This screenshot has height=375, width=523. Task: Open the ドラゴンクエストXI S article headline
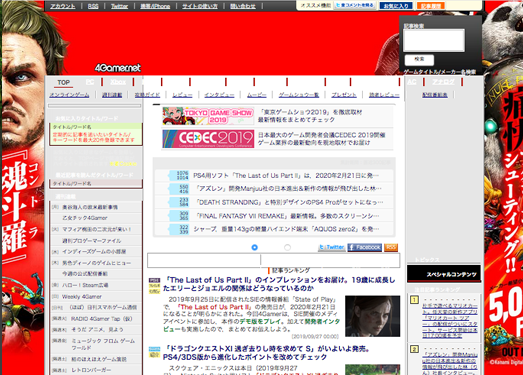point(267,353)
